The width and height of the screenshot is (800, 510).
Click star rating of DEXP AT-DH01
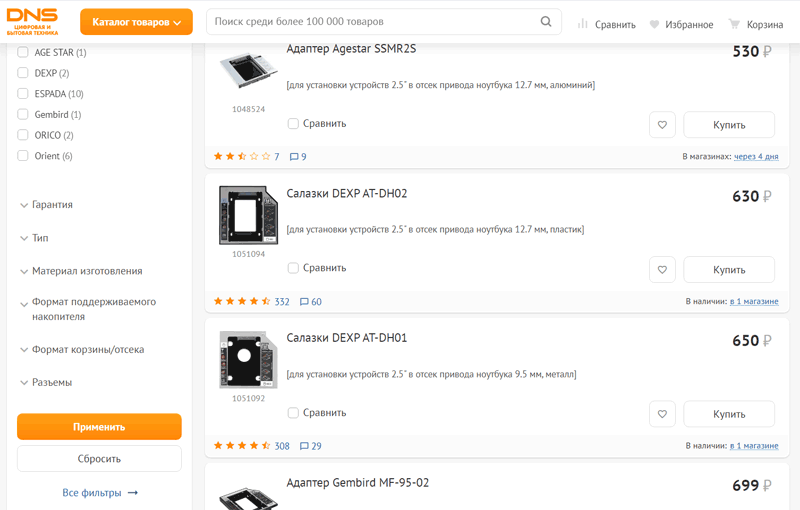click(242, 445)
